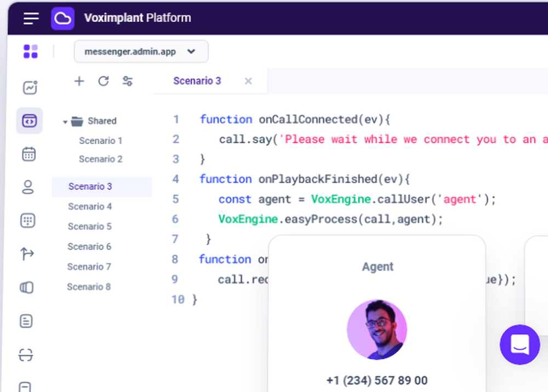The image size is (548, 392).
Task: Open the support chat bubble button
Action: coord(520,344)
